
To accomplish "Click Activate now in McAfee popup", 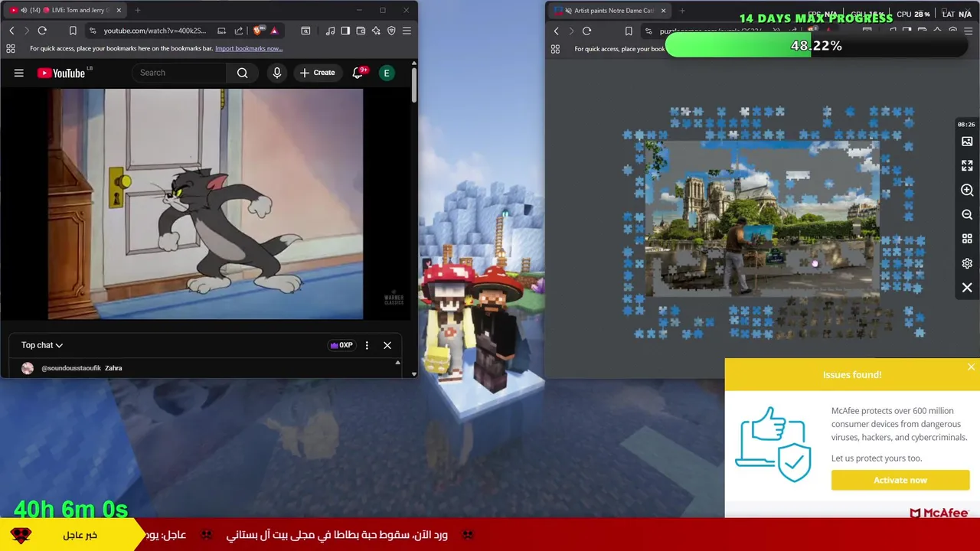I will (900, 480).
